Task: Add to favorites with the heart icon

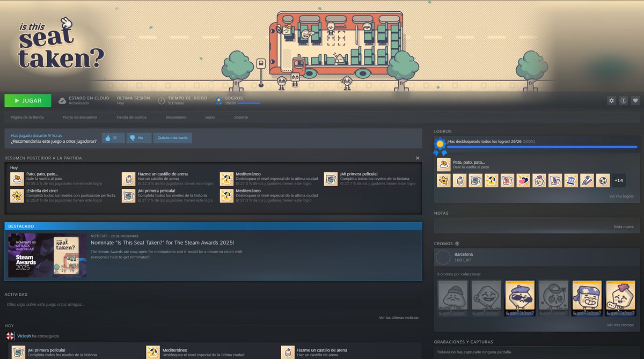Action: 635,100
